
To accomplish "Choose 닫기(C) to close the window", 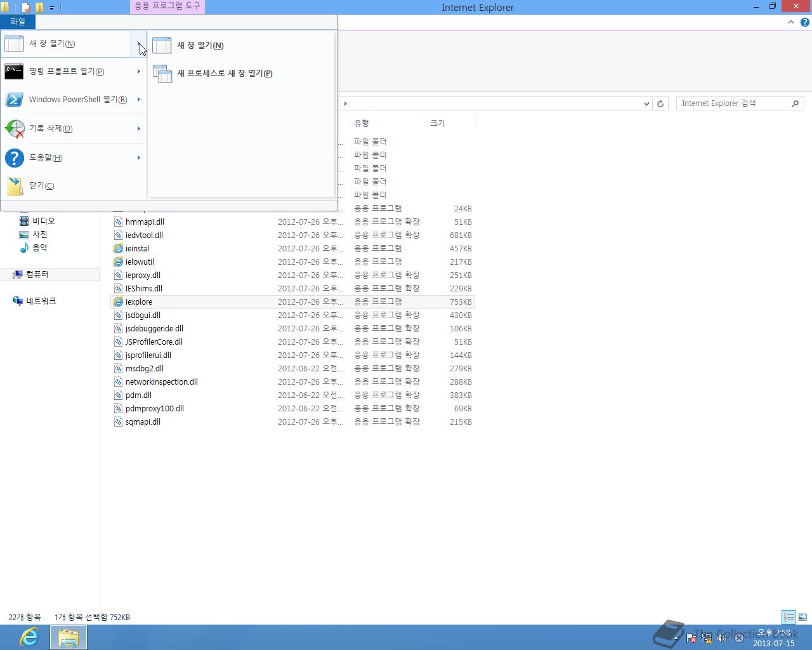I will [41, 186].
